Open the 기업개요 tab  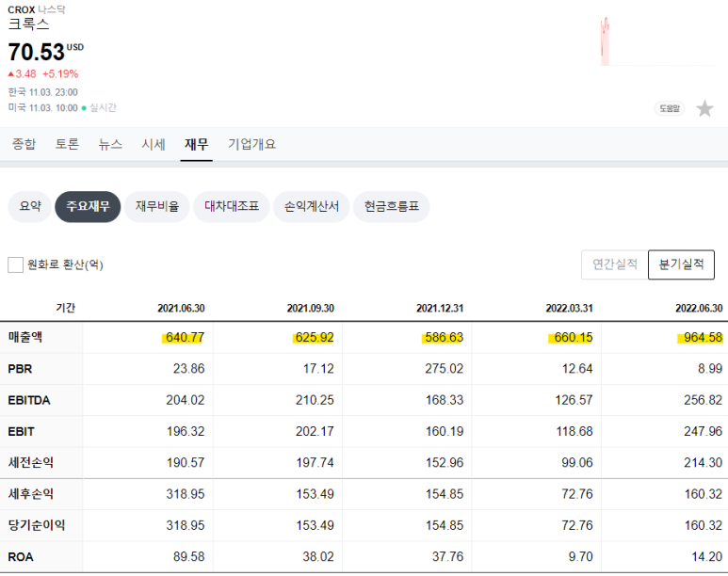[x=251, y=144]
